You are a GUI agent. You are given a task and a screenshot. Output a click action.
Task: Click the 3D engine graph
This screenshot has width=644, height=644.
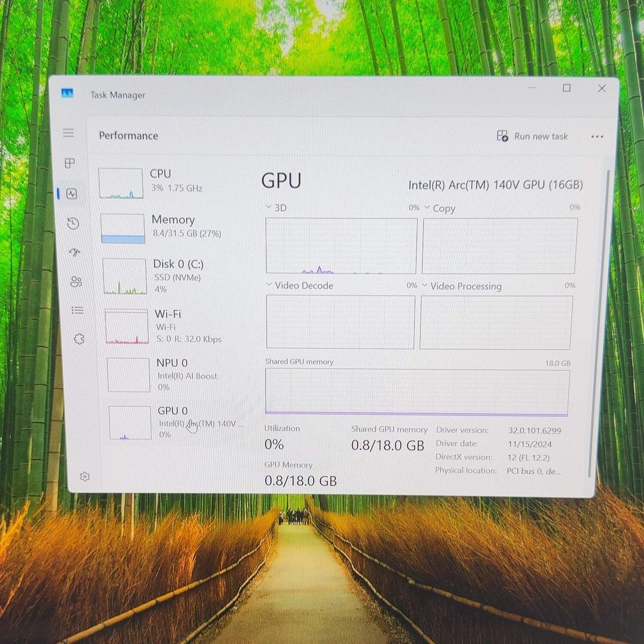341,246
